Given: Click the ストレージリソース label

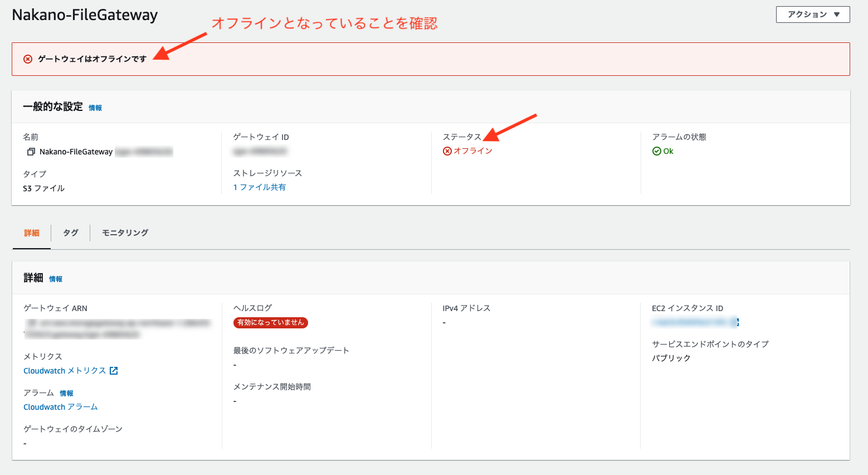Looking at the screenshot, I should (x=267, y=173).
